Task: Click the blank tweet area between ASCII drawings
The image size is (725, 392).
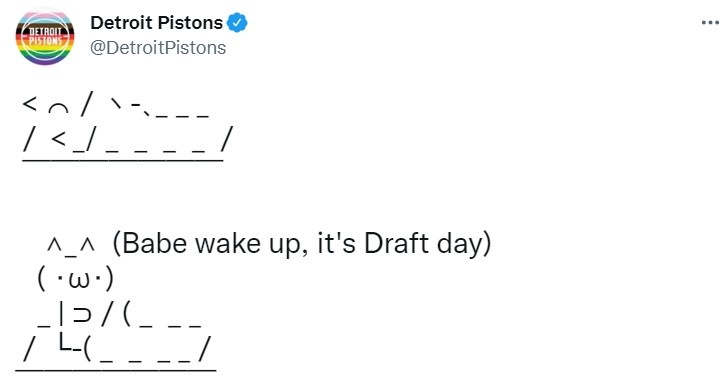Action: point(231,194)
